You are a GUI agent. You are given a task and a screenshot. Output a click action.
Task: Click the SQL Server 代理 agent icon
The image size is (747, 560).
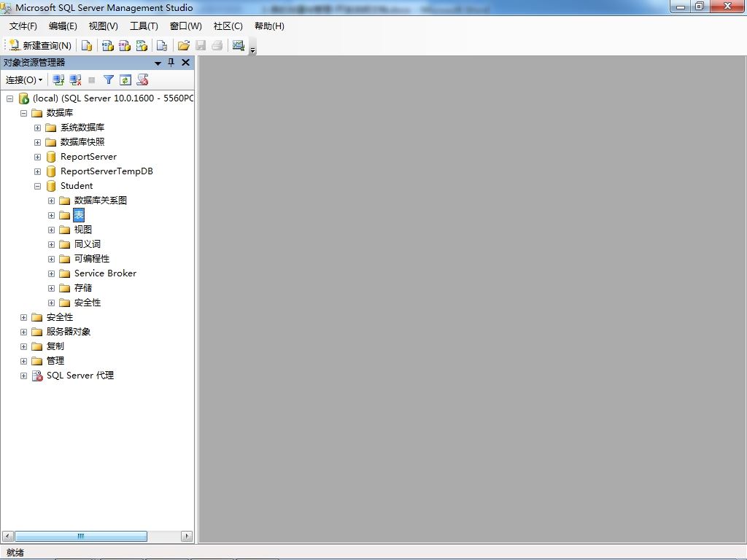tap(37, 376)
